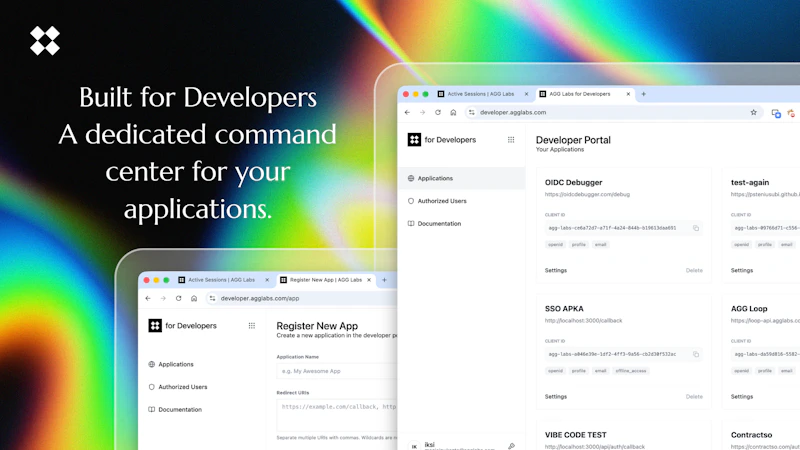Click the Application Name input field
800x450 pixels.
(337, 371)
